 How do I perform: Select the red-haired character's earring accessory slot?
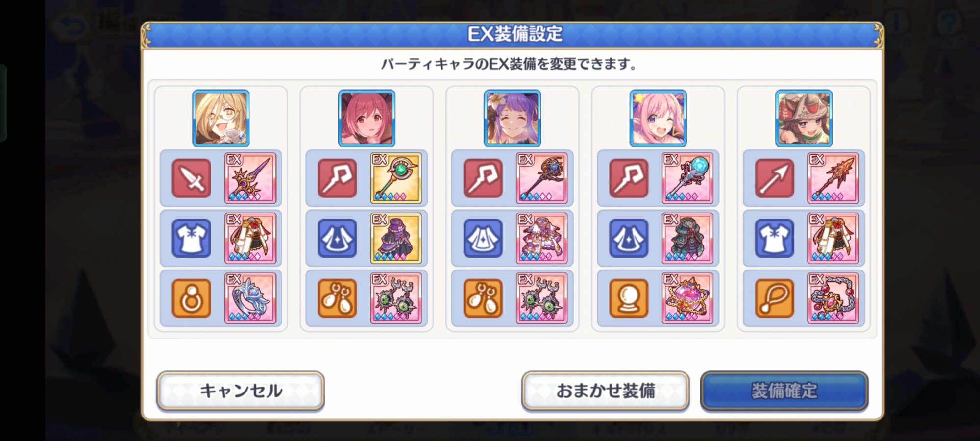click(337, 298)
